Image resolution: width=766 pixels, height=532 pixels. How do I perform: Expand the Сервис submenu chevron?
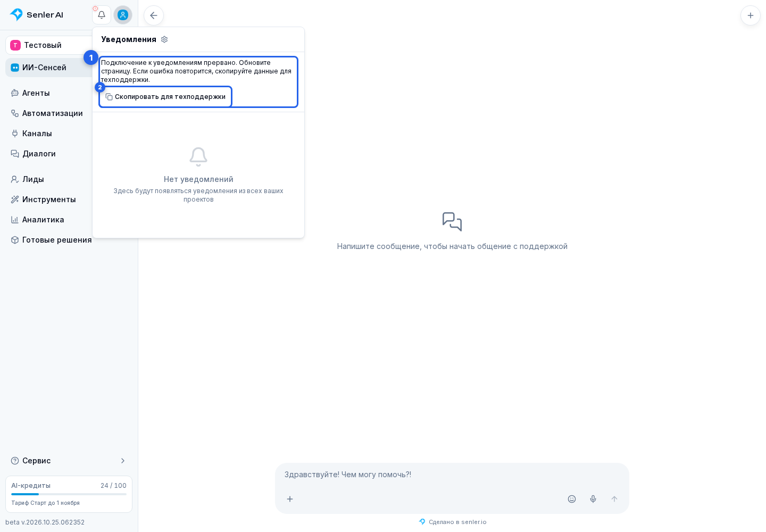point(123,461)
